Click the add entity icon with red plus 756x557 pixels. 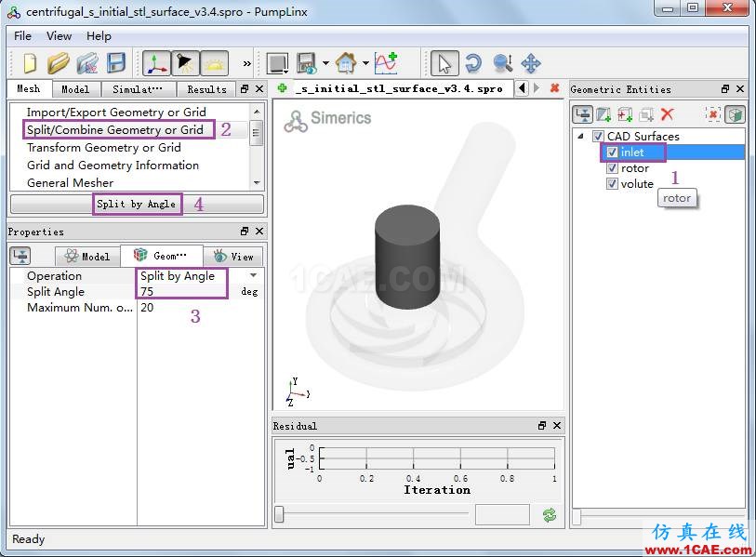[x=625, y=114]
